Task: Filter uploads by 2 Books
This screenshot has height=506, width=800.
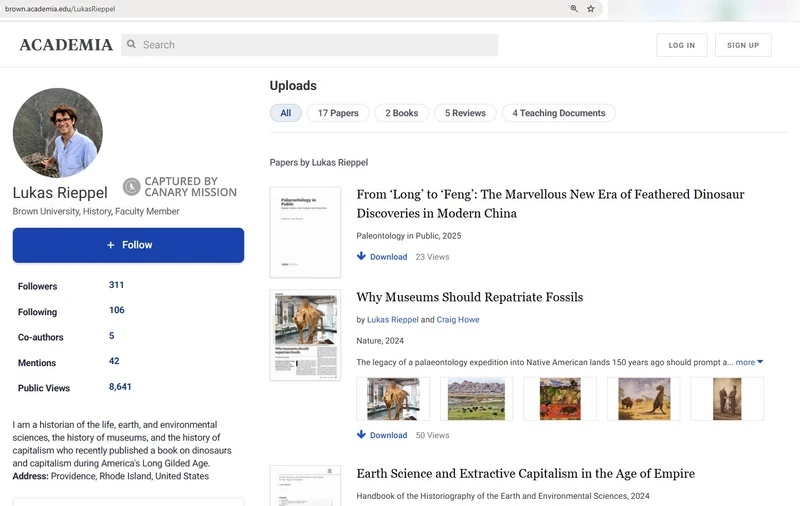Action: click(402, 113)
